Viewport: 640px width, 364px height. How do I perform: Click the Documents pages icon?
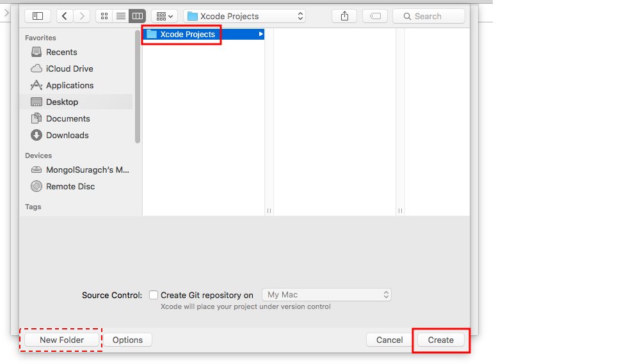coord(36,118)
